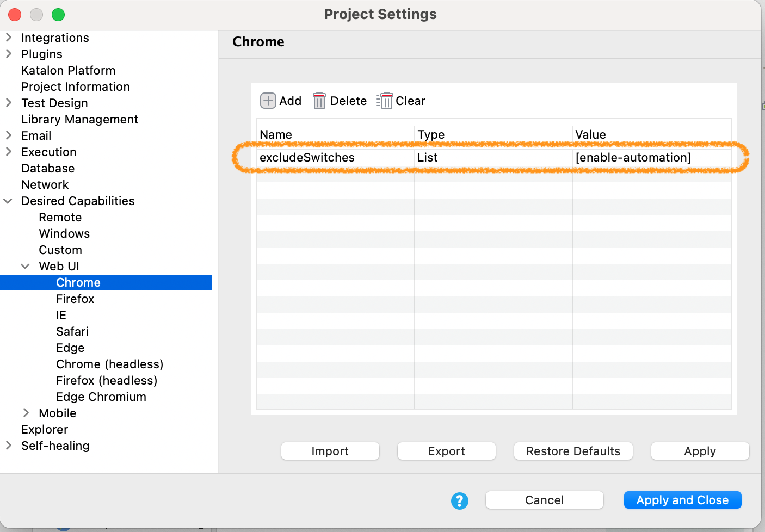Expand the Integrations section
Viewport: 765px width, 532px height.
click(8, 38)
